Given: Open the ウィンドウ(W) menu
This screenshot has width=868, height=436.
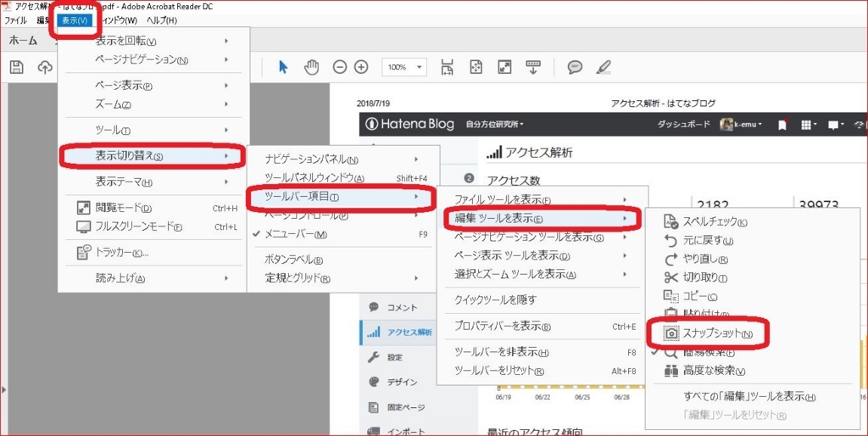Looking at the screenshot, I should 117,20.
